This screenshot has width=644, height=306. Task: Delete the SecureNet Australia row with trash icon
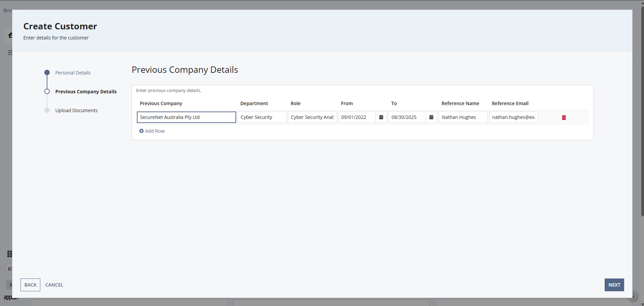(564, 117)
